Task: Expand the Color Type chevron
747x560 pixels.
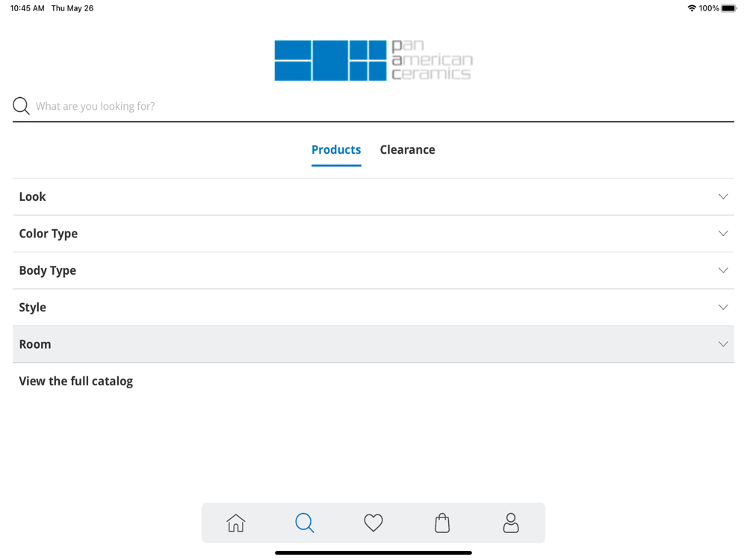Action: [723, 233]
